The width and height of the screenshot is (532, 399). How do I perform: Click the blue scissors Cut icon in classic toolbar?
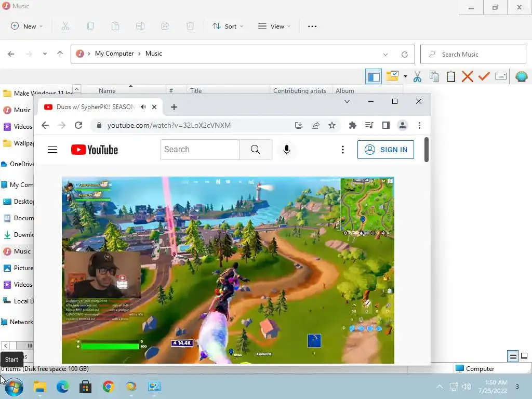417,77
